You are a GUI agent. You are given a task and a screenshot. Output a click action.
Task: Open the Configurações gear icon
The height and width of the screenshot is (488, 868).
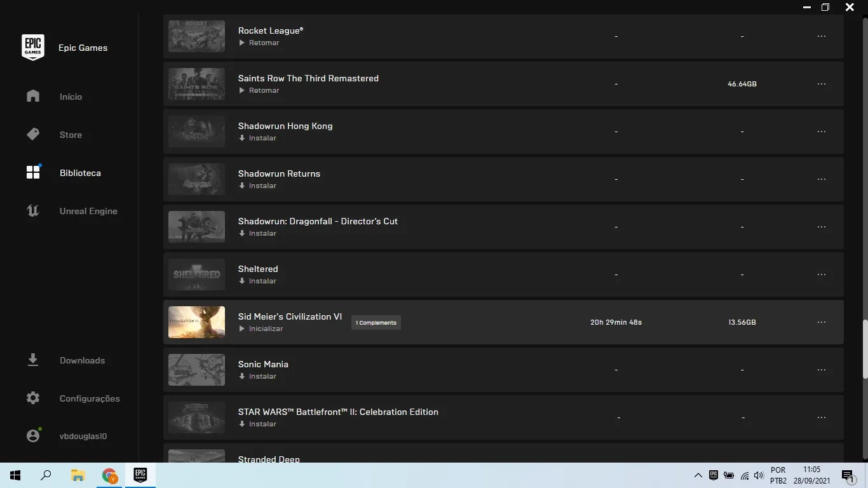tap(33, 398)
